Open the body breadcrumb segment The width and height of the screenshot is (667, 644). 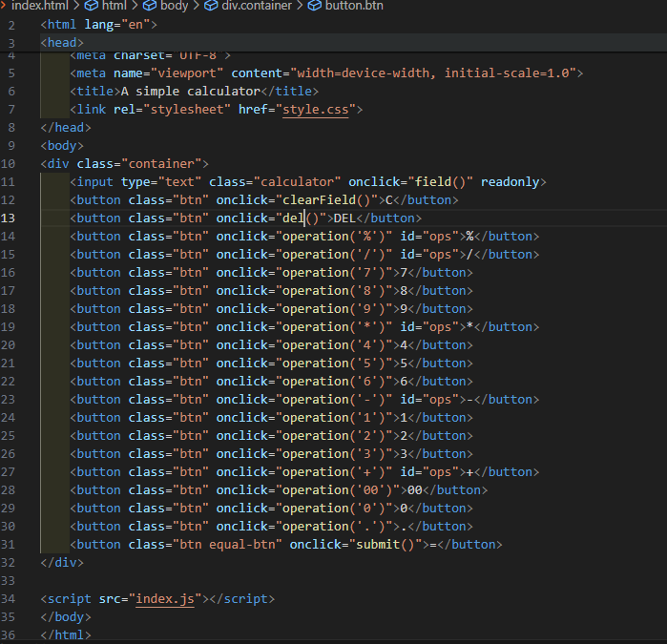click(174, 6)
